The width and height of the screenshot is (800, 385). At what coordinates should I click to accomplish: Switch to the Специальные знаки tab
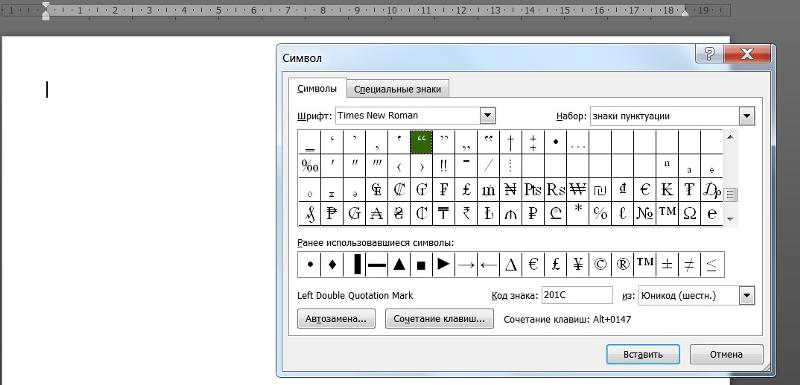tap(397, 89)
